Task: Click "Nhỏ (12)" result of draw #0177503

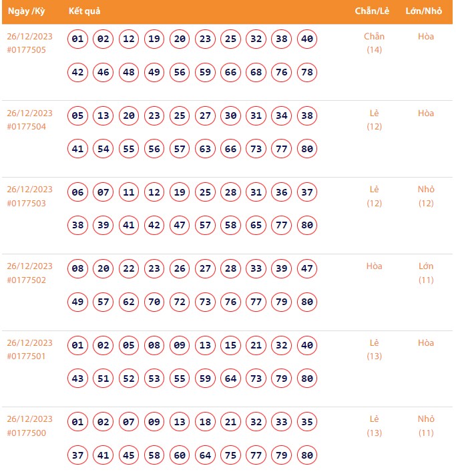Action: tap(426, 196)
